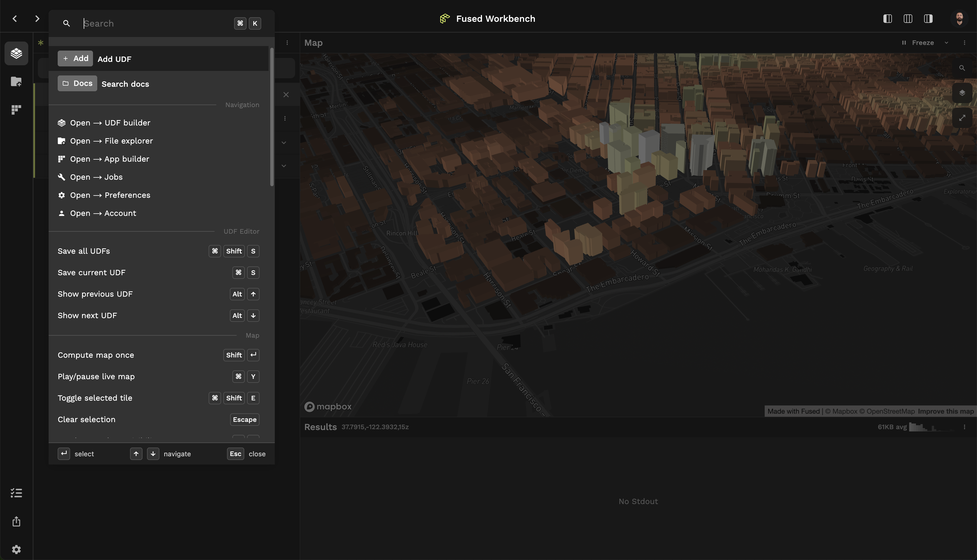The width and height of the screenshot is (977, 560).
Task: Open the user avatar menu
Action: click(959, 18)
